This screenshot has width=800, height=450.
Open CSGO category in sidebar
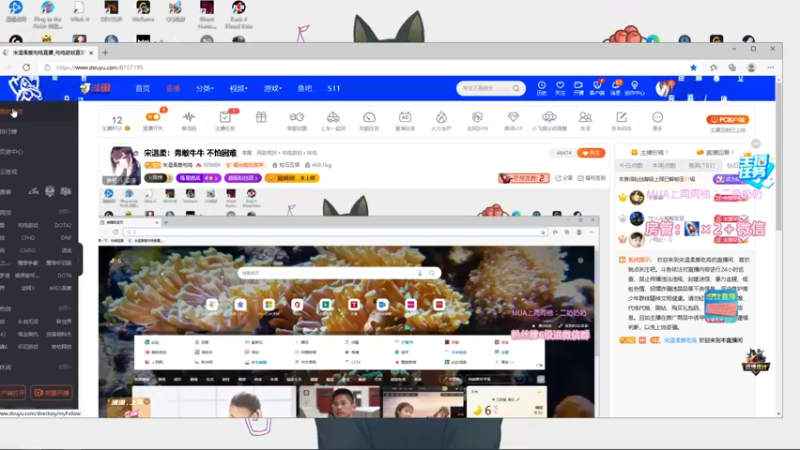tap(28, 251)
